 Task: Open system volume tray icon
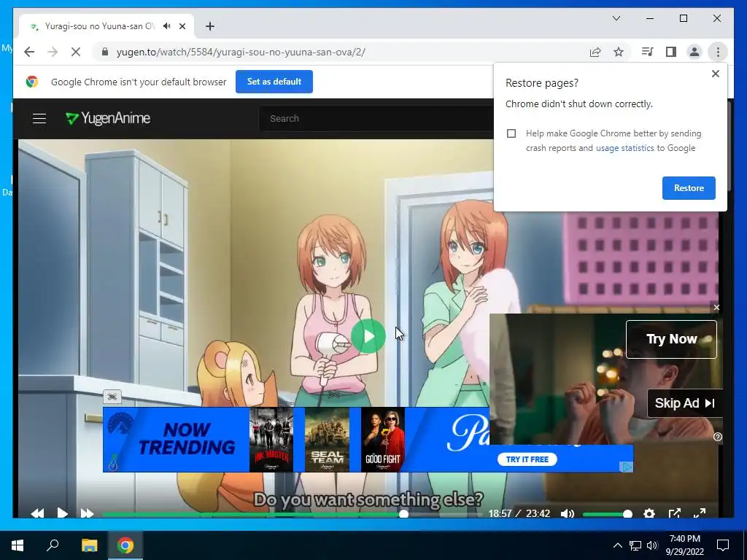click(652, 545)
